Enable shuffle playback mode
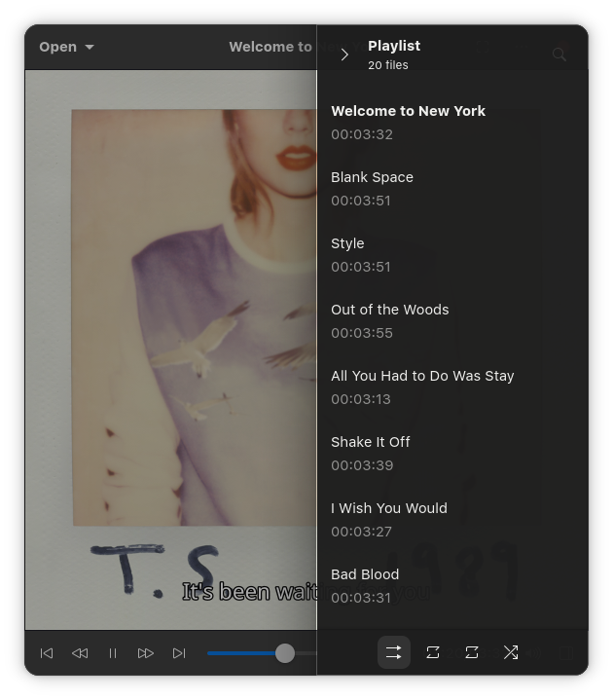613x700 pixels. (511, 652)
